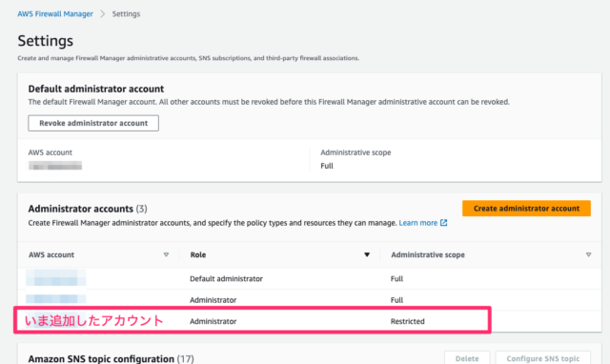Viewport: 610px width, 364px height.
Task: Sort Administrative scope column arrow
Action: tap(588, 254)
